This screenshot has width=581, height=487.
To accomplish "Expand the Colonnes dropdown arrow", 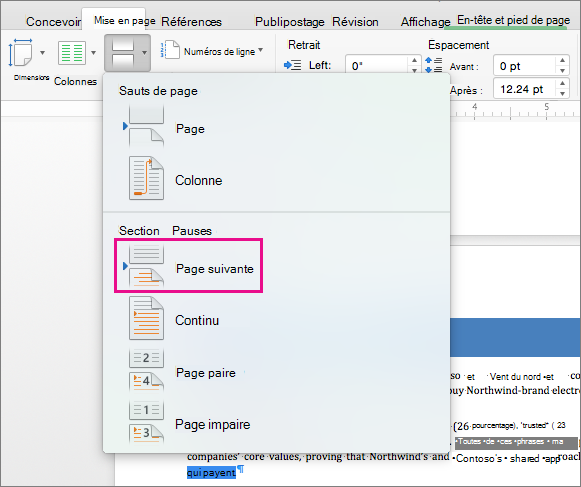I will pos(93,53).
